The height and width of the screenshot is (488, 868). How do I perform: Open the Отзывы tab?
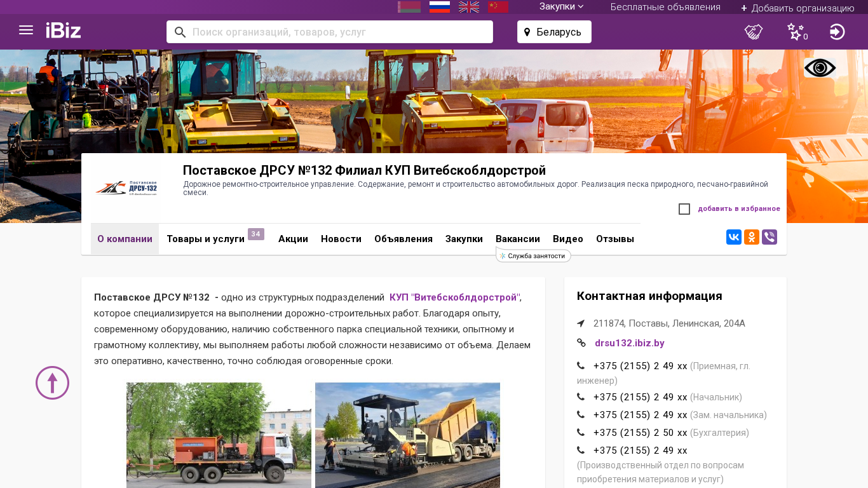(615, 239)
